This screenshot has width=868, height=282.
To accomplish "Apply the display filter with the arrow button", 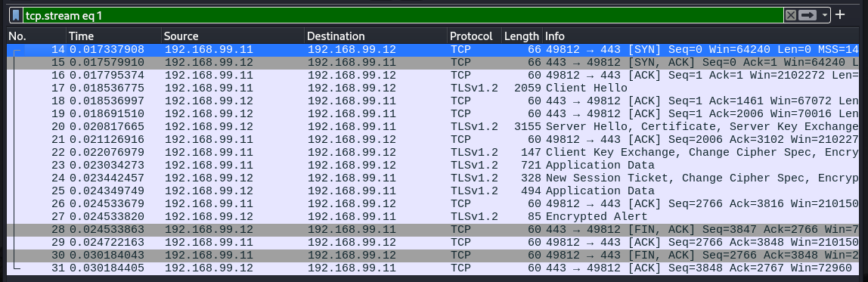I will [x=808, y=16].
